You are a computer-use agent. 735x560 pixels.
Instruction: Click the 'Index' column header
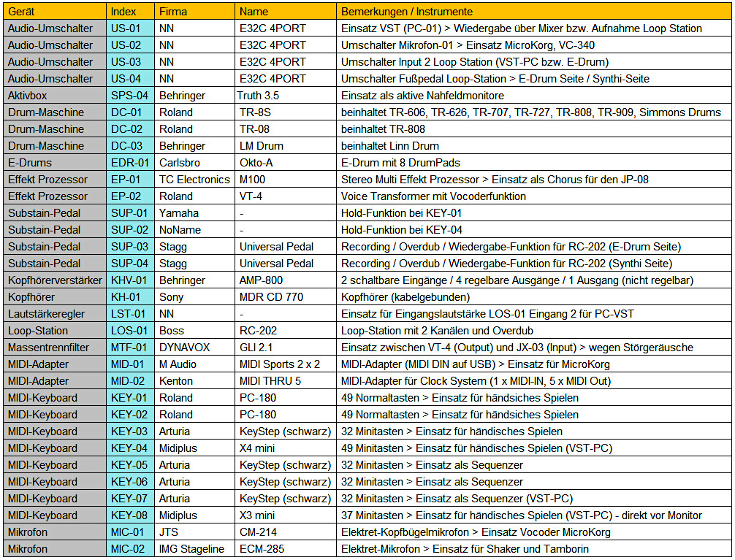[x=130, y=11]
